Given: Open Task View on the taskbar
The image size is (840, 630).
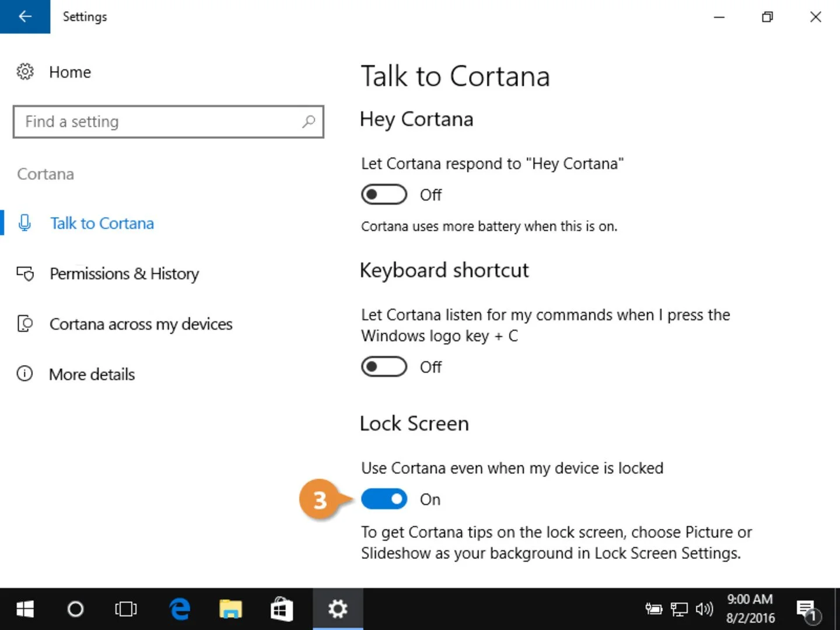Looking at the screenshot, I should (125, 610).
